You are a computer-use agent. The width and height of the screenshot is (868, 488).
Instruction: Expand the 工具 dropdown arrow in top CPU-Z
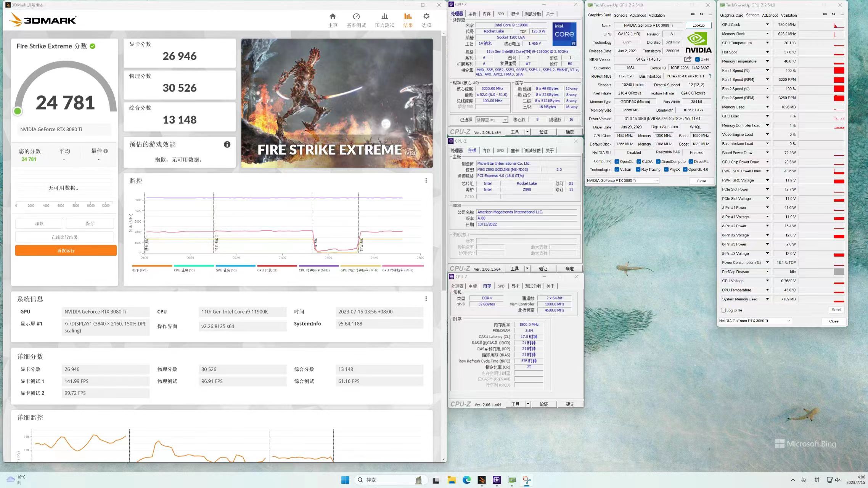[x=527, y=132]
